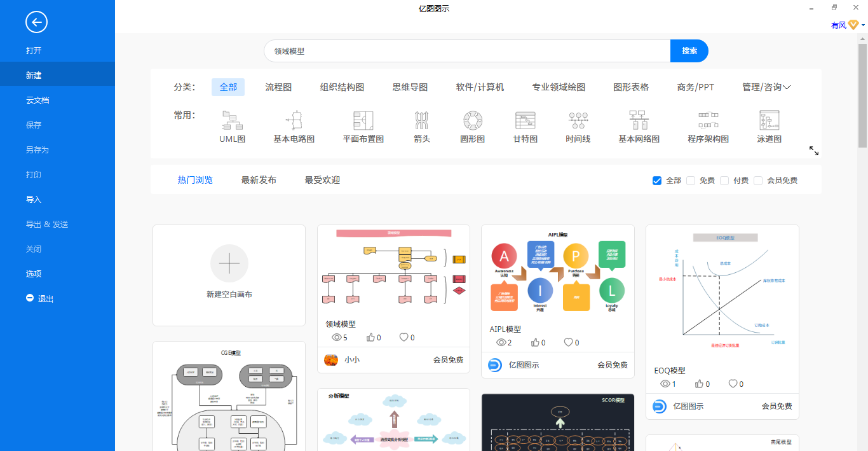Click the vertical scrollbar on the right
Viewport: 868px width, 451px height.
[x=863, y=95]
